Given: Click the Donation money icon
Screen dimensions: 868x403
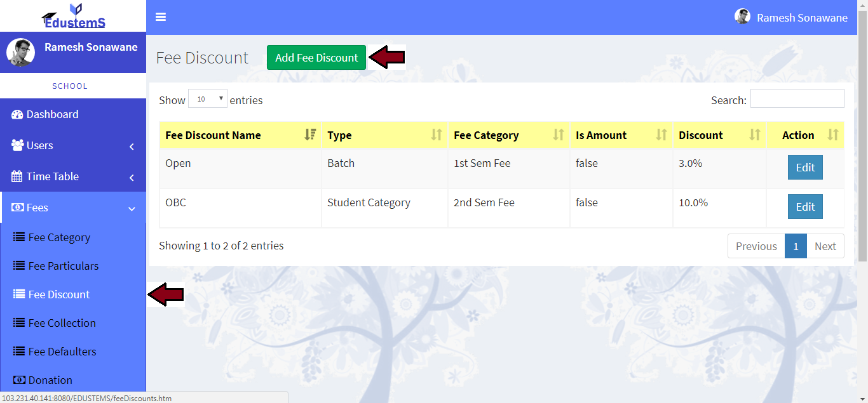Looking at the screenshot, I should point(19,380).
